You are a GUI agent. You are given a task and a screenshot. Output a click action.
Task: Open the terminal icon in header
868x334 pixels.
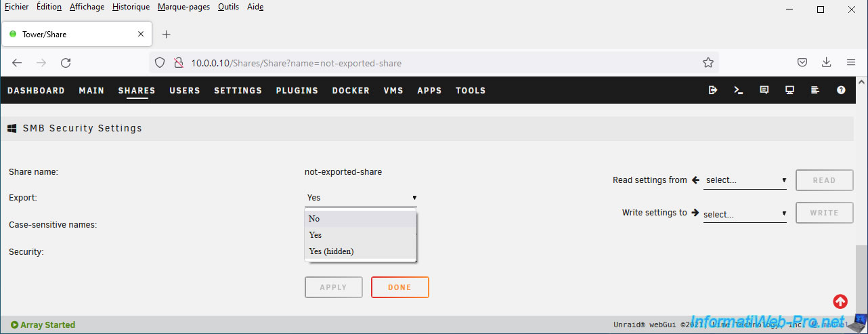coord(739,90)
